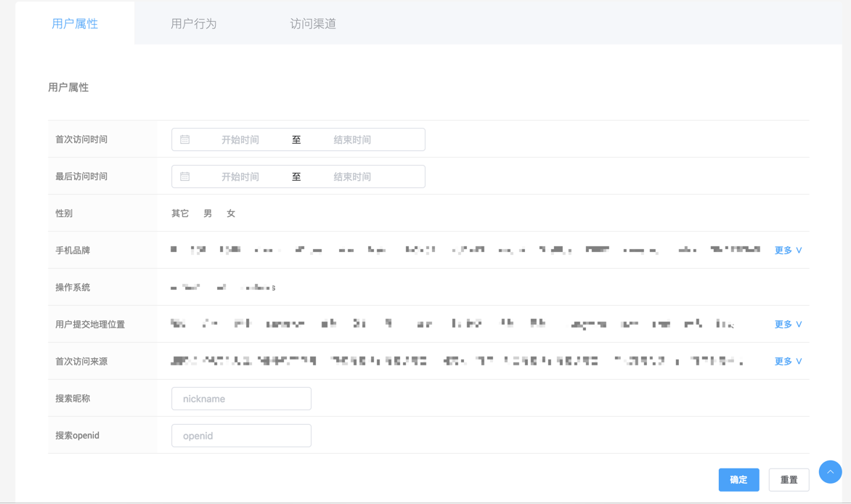Select 男 gender option
The height and width of the screenshot is (504, 851).
[x=208, y=214]
